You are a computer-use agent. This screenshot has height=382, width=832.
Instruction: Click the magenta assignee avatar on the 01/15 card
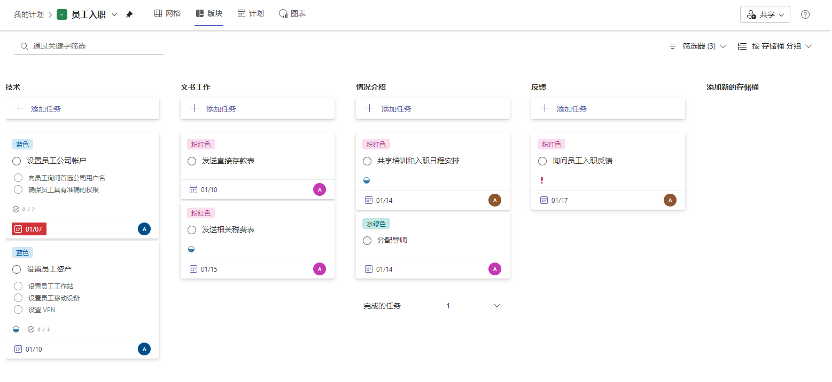319,269
